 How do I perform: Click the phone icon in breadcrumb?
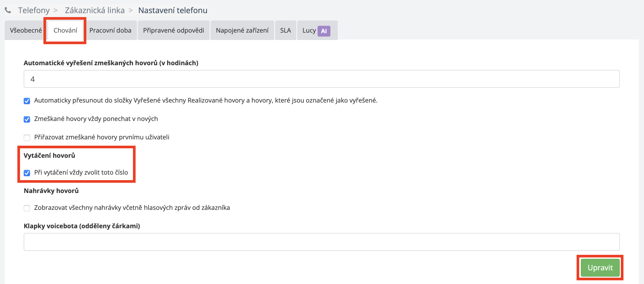click(x=8, y=10)
